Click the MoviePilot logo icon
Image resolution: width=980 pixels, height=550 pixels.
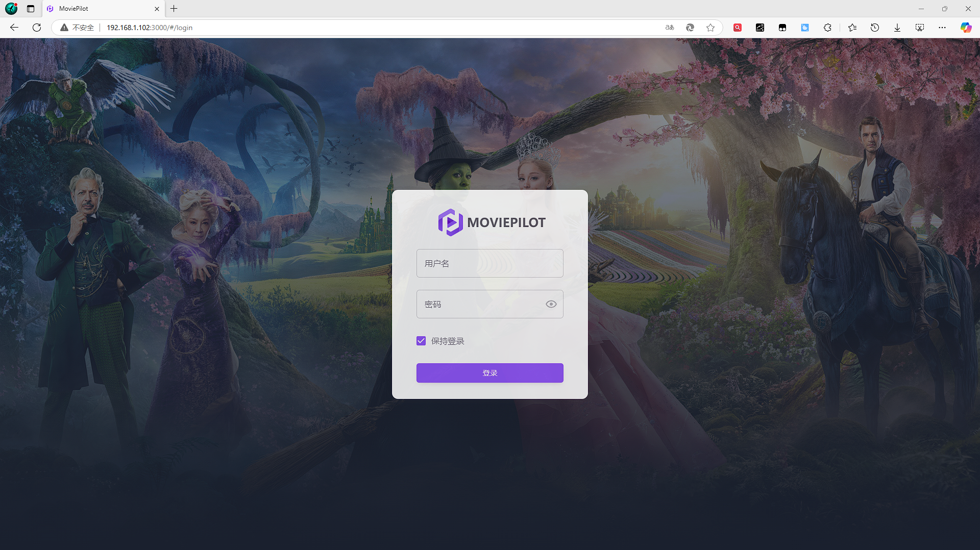(x=450, y=222)
